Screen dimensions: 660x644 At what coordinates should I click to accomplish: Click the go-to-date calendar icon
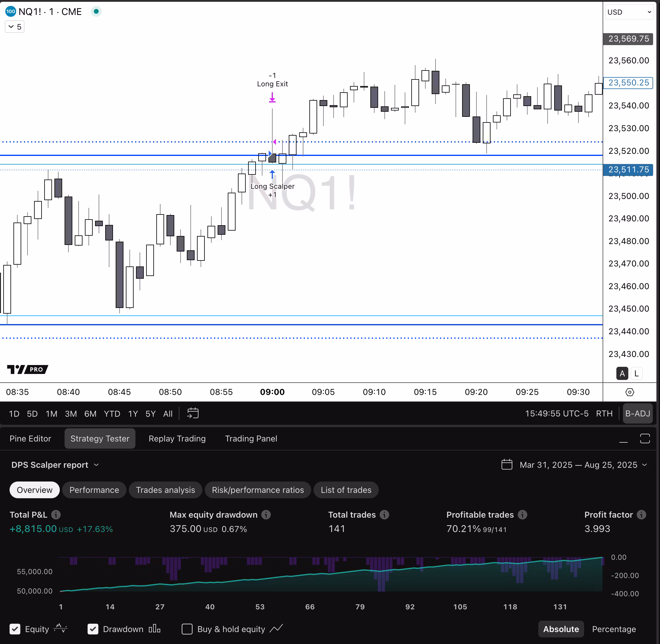coord(192,413)
